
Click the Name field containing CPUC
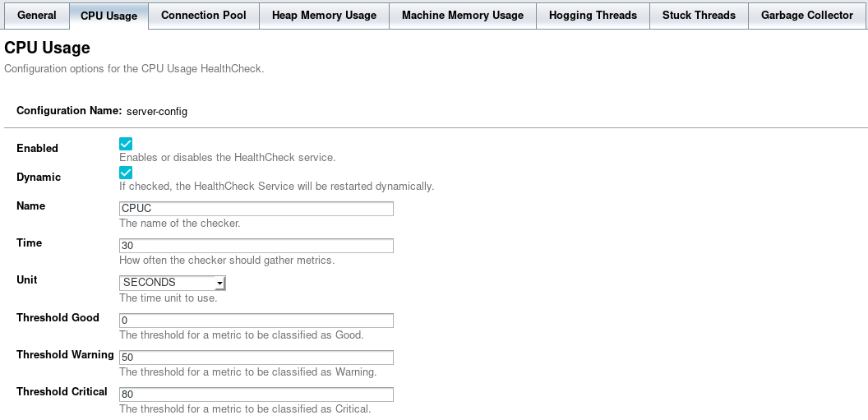pos(256,209)
